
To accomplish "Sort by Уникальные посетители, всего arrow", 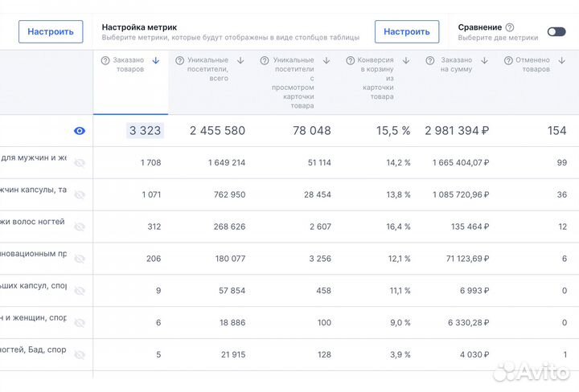I will [240, 61].
